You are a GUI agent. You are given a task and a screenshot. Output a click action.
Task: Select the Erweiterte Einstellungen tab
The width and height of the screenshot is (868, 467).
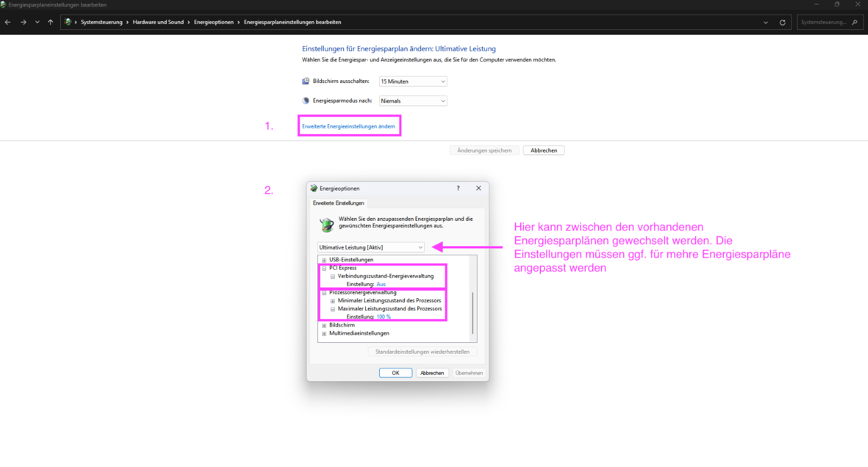(x=339, y=203)
